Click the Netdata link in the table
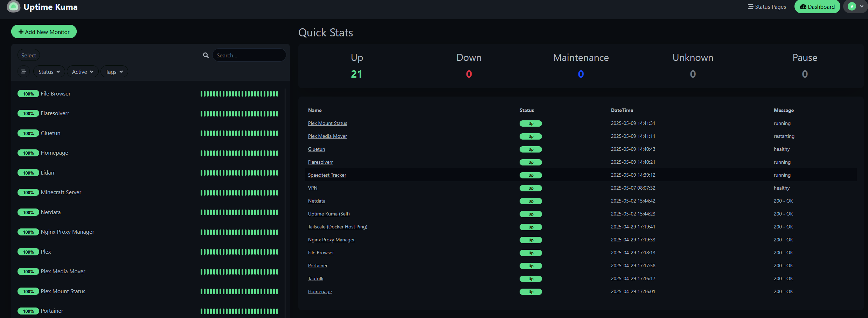The height and width of the screenshot is (318, 868). point(317,201)
